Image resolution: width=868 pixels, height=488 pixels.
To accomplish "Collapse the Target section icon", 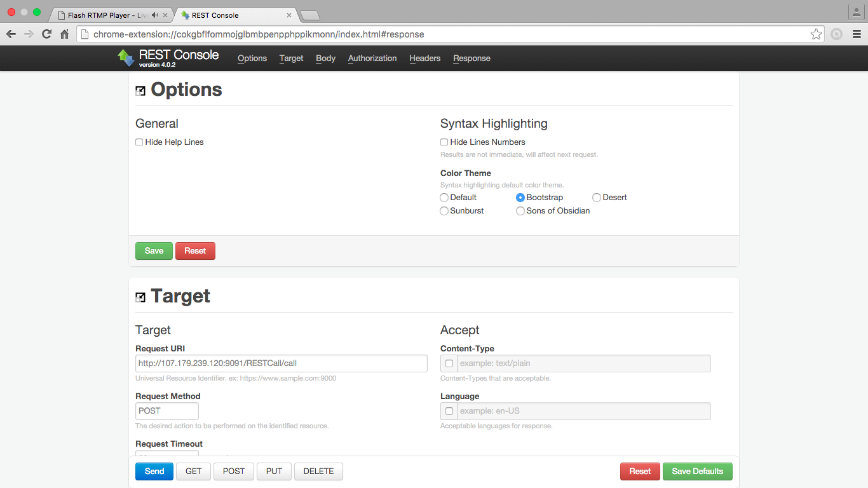I will [x=140, y=297].
